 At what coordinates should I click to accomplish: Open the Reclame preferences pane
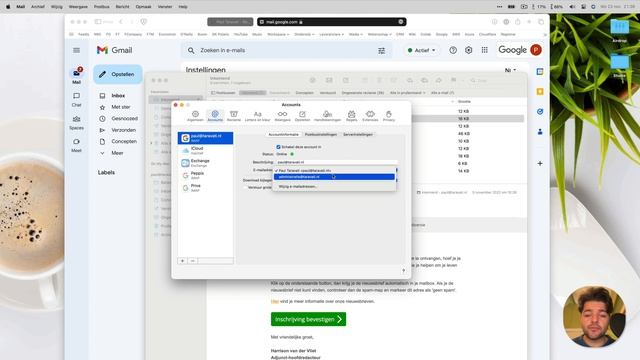234,116
